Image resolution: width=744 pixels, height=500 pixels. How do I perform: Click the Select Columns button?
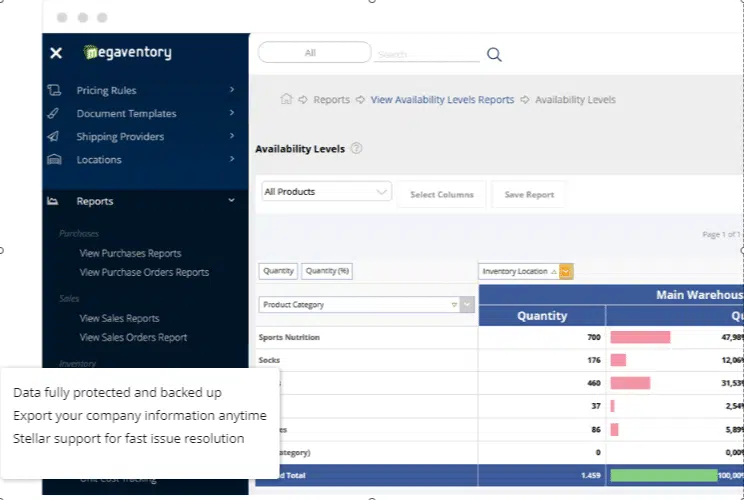point(442,194)
